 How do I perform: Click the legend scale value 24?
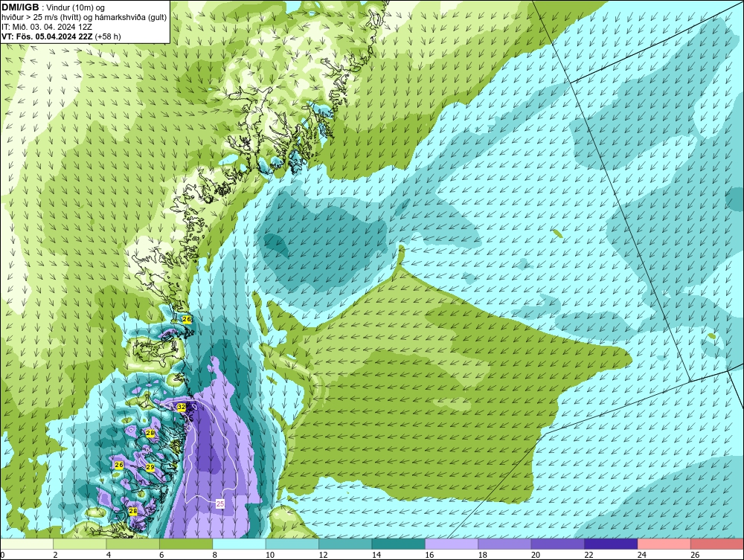(x=642, y=555)
